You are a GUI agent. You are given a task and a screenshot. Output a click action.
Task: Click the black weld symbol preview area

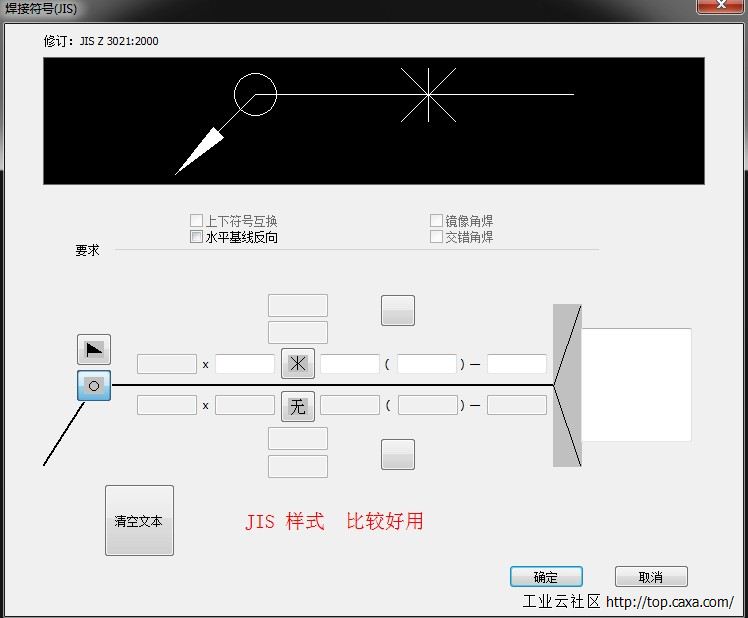click(x=374, y=121)
